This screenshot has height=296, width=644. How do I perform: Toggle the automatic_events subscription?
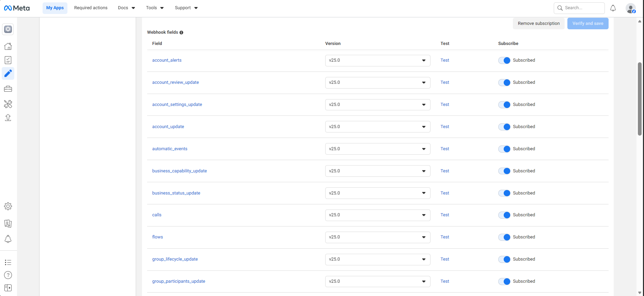pyautogui.click(x=504, y=149)
